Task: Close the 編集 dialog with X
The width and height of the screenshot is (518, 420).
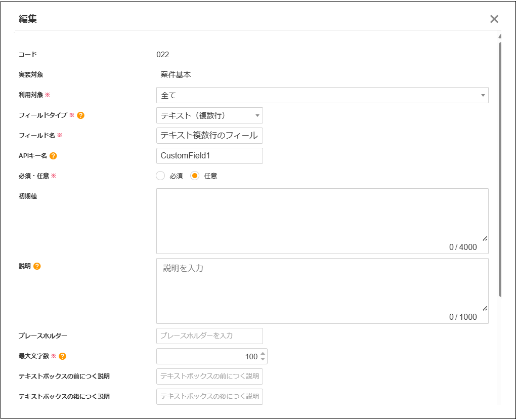Action: (494, 19)
